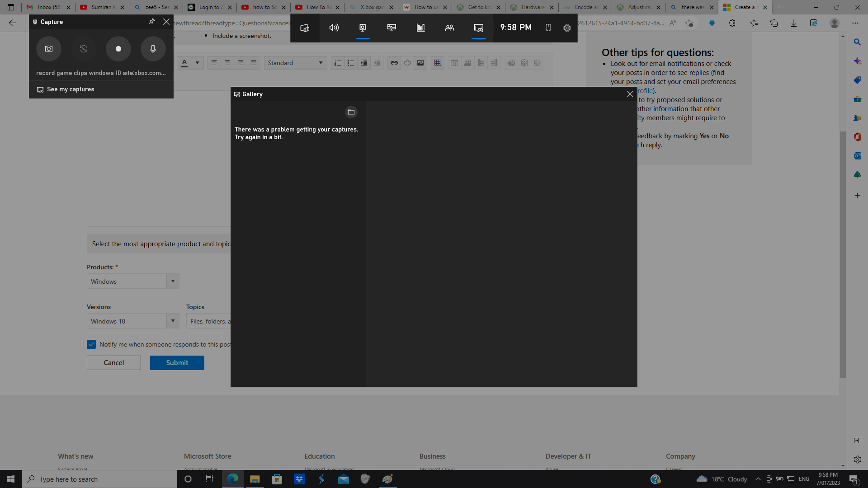Open the Versions dropdown showing Windows 10

[x=172, y=321]
